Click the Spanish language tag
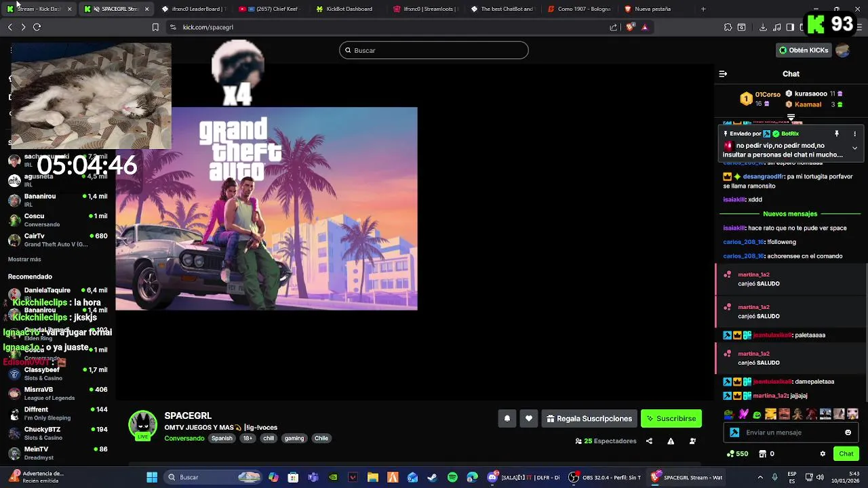The image size is (868, 488). [222, 439]
